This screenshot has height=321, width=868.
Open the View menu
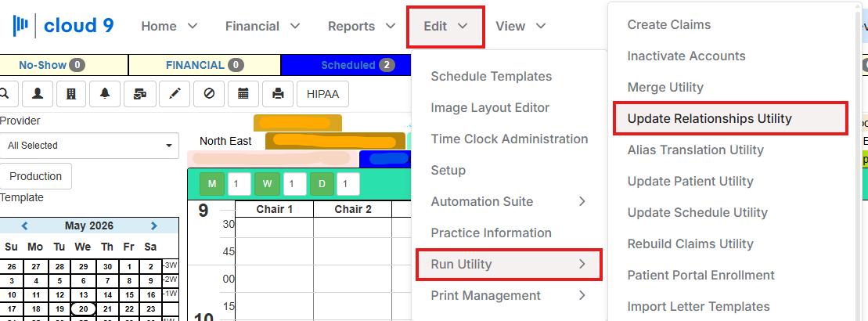pos(520,26)
